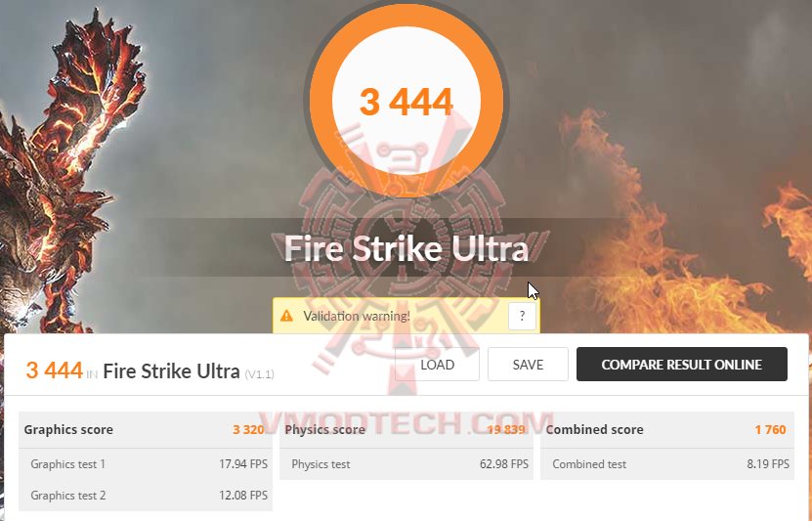Click the orange 3 444 result heading score
Screen dimensions: 812x521
[55, 370]
